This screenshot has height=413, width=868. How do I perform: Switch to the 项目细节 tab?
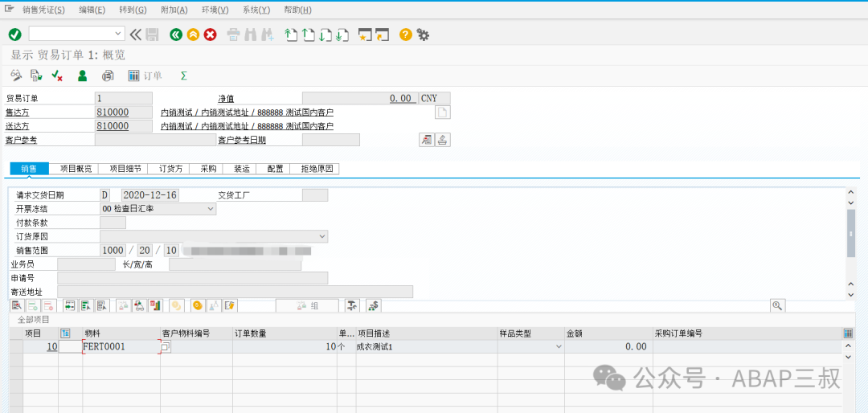(x=125, y=169)
